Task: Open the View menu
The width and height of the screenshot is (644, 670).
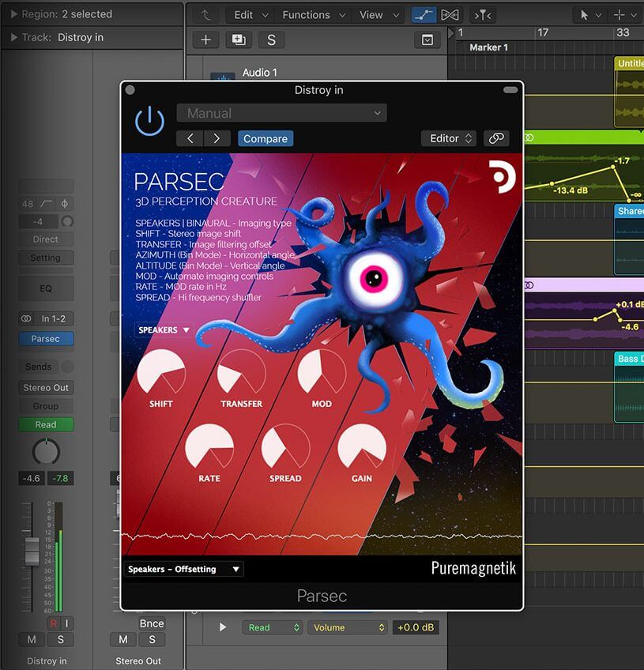Action: [379, 15]
